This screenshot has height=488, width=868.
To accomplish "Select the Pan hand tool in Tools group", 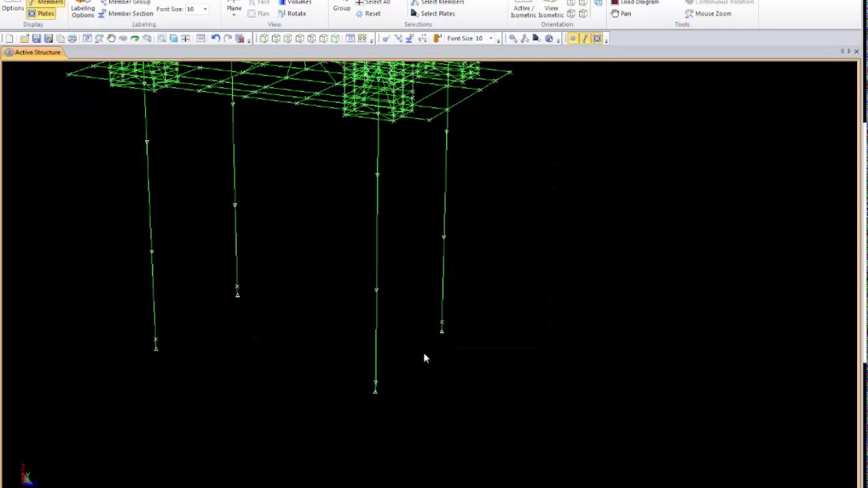I will [x=620, y=14].
